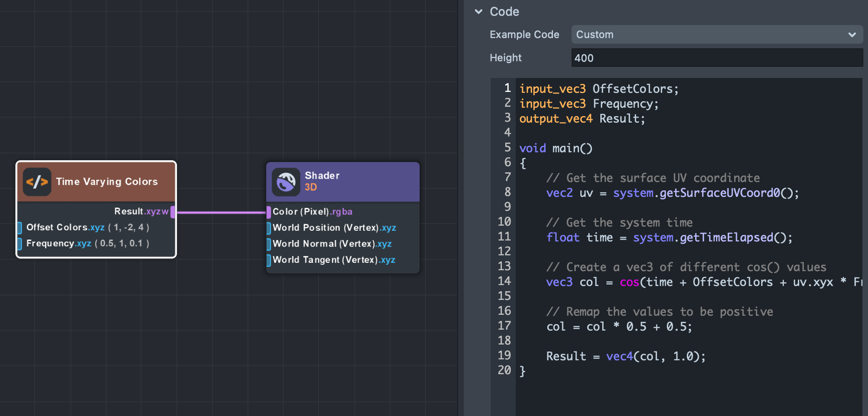The width and height of the screenshot is (868, 416).
Task: Open the Example Code dropdown
Action: pos(717,35)
